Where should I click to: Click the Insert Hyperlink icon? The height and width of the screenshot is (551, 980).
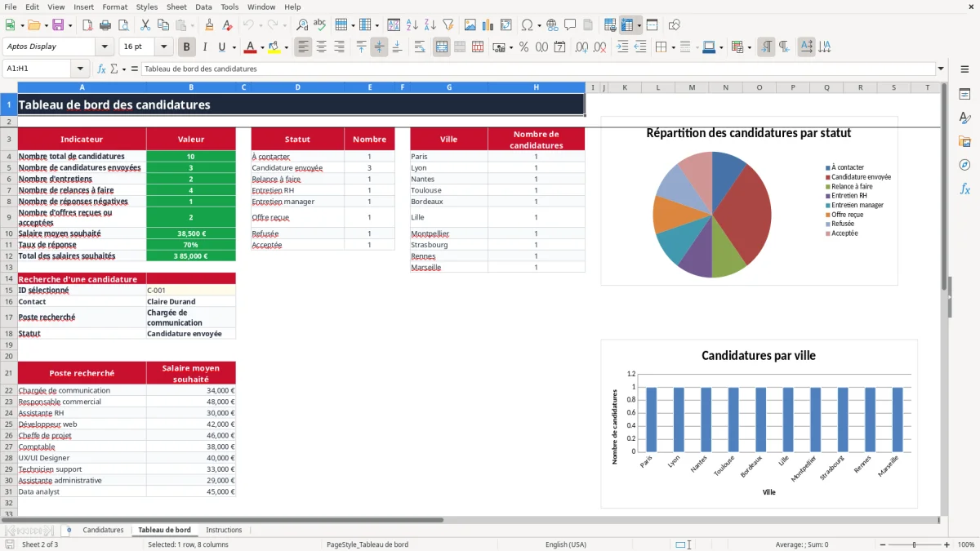coord(552,25)
